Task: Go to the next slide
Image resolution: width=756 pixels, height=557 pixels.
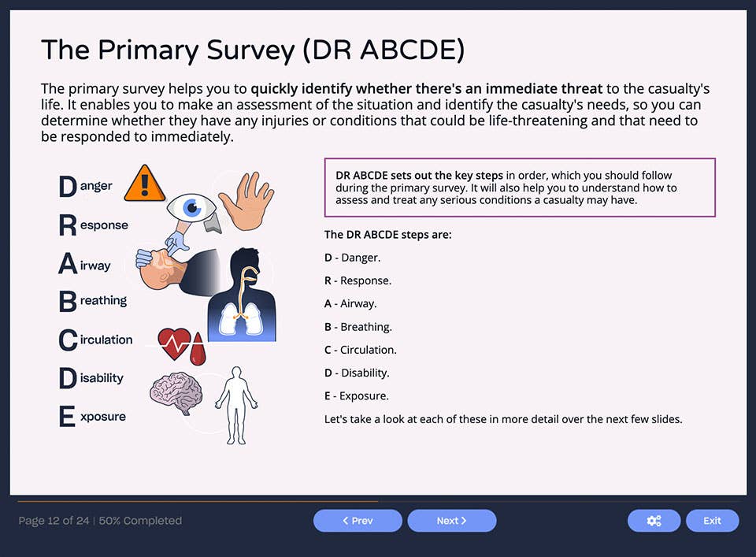Action: [x=452, y=521]
